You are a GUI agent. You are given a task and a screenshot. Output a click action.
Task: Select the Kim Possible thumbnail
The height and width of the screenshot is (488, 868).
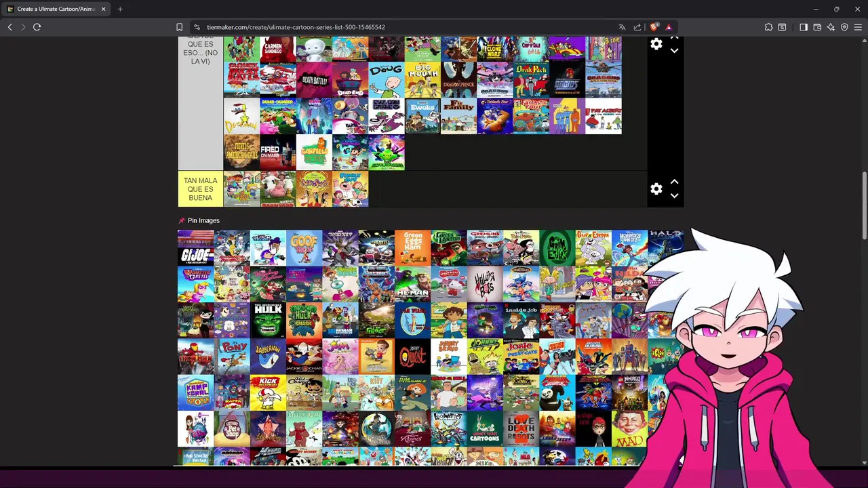coord(412,392)
